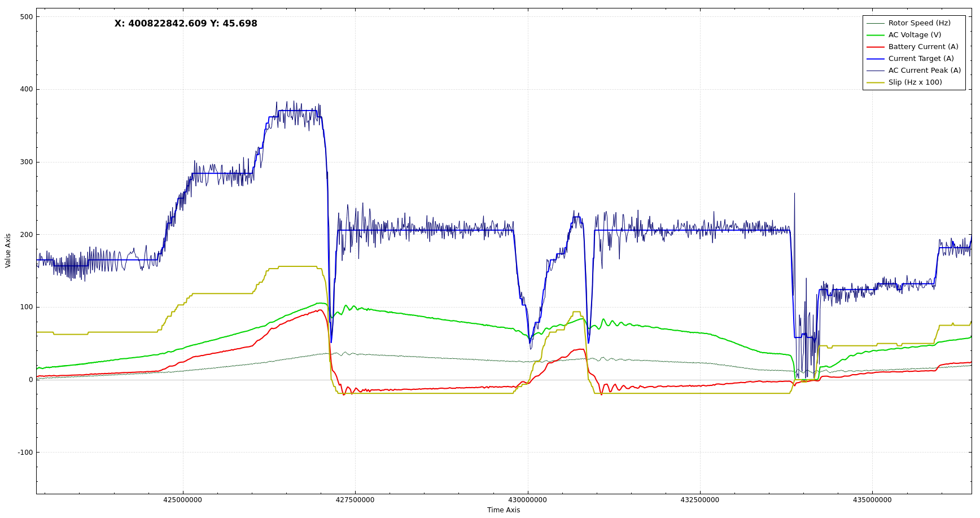Click the green AC Voltage legend line sample
Viewport: 980px width, 518px height.
[x=875, y=35]
